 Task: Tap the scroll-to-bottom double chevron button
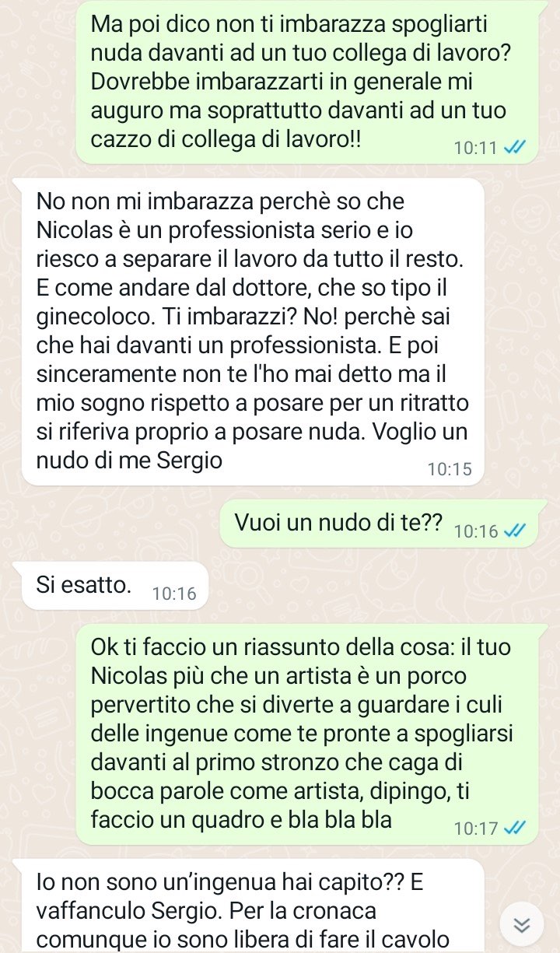(523, 925)
